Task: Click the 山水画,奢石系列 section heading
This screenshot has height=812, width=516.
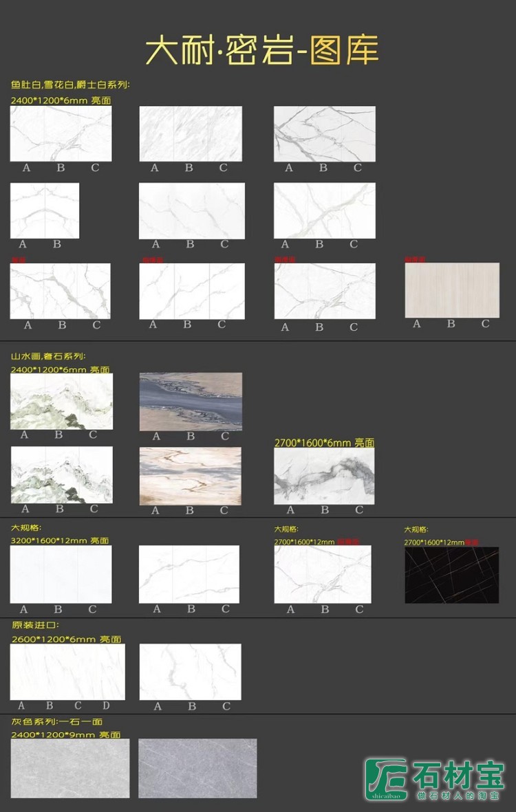Action: pos(47,357)
